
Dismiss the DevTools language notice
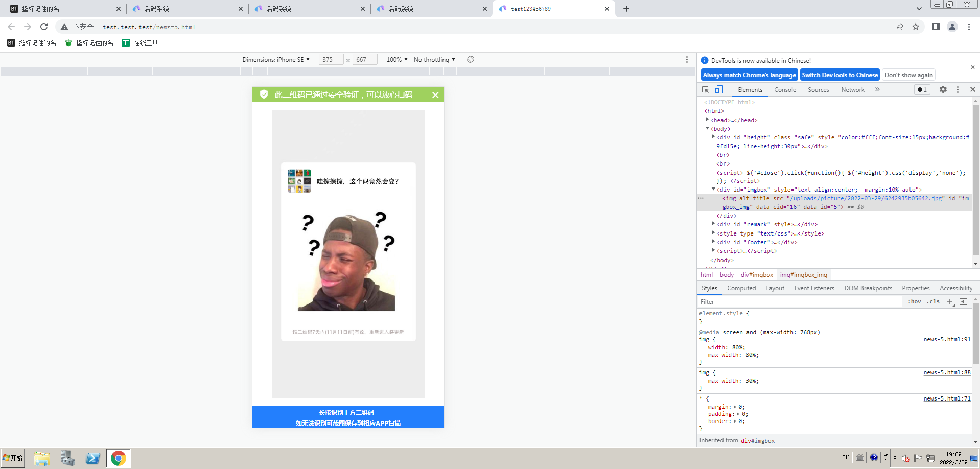coord(972,67)
